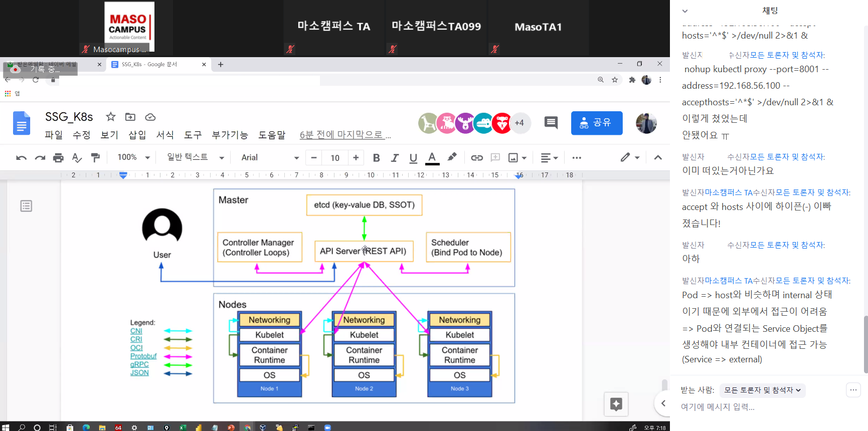The image size is (868, 431).
Task: Click the Print icon
Action: [x=58, y=158]
